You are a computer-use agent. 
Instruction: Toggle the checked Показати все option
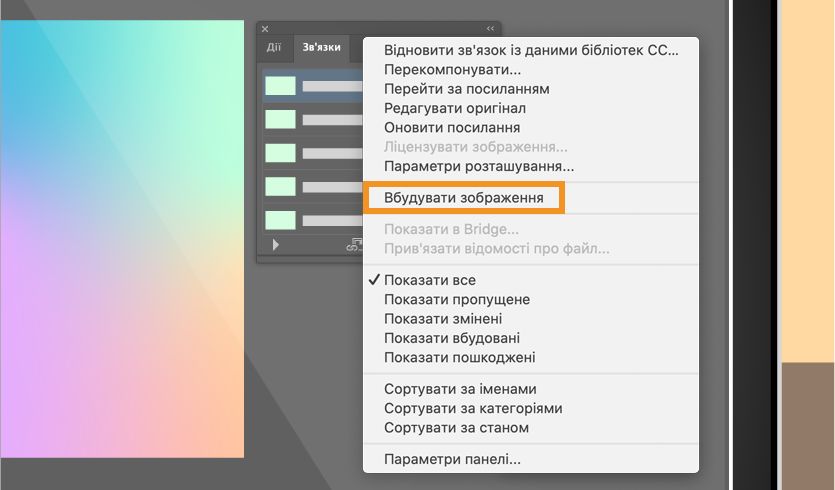click(430, 280)
